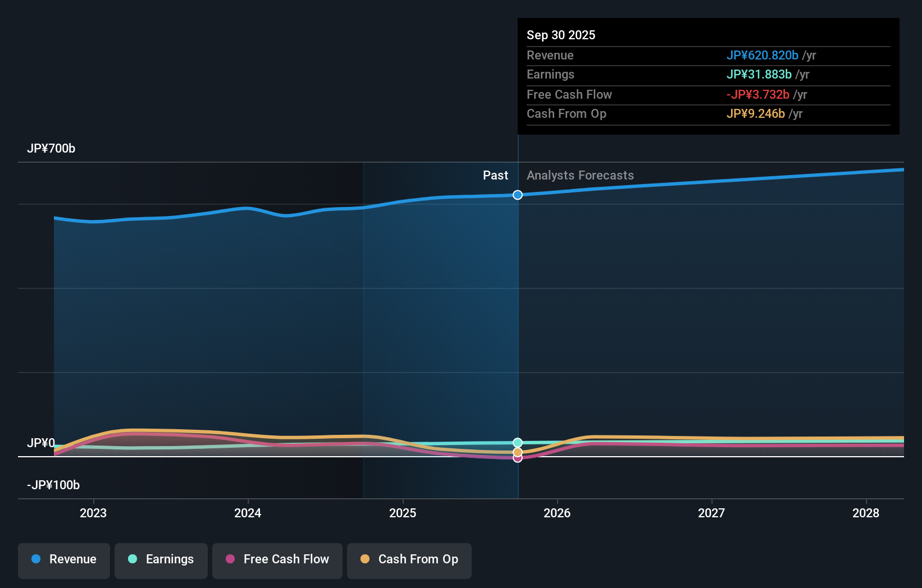This screenshot has height=588, width=922.
Task: Expand the Sep 30 2025 tooltip header
Action: pos(560,35)
